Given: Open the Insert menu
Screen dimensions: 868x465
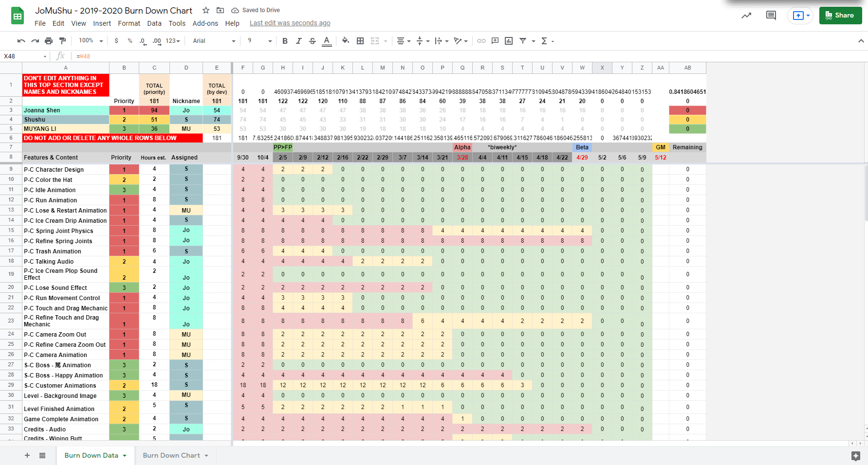Looking at the screenshot, I should tap(102, 23).
